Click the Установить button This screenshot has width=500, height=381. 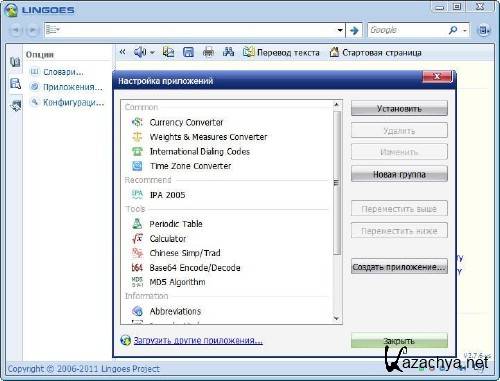[399, 109]
